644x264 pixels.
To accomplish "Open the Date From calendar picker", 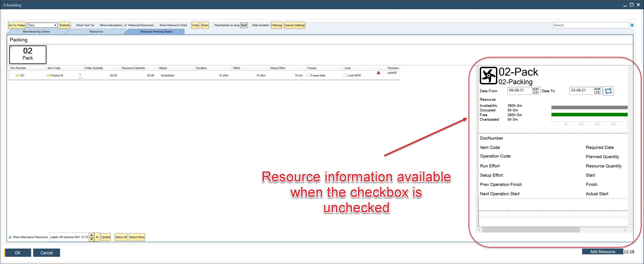I will coord(535,91).
